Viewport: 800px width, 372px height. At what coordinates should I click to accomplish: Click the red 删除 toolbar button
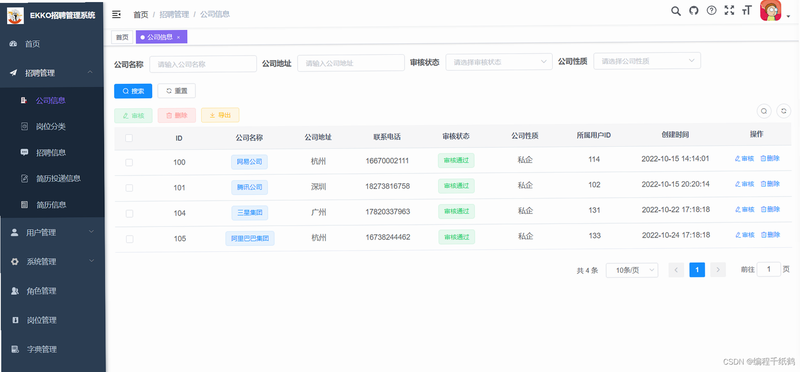pyautogui.click(x=177, y=115)
